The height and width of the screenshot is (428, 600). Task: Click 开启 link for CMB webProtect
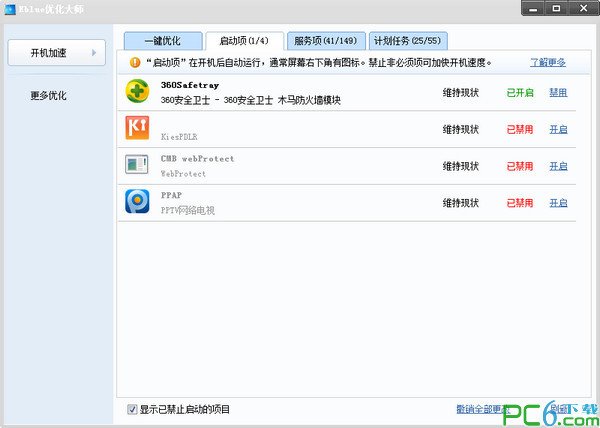[558, 166]
